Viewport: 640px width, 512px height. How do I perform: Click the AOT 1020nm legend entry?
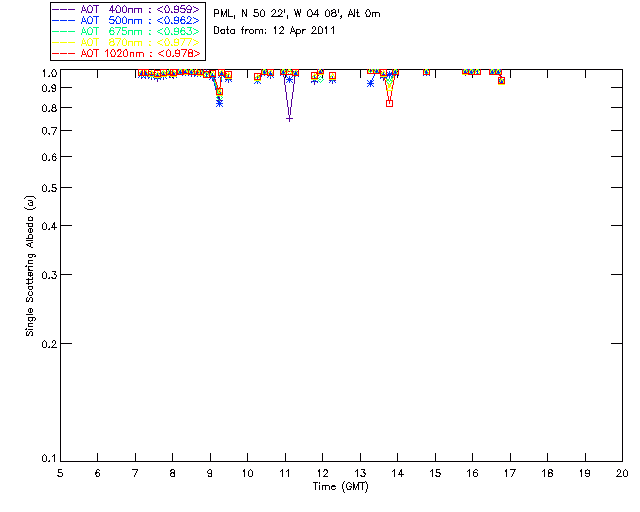(126, 53)
